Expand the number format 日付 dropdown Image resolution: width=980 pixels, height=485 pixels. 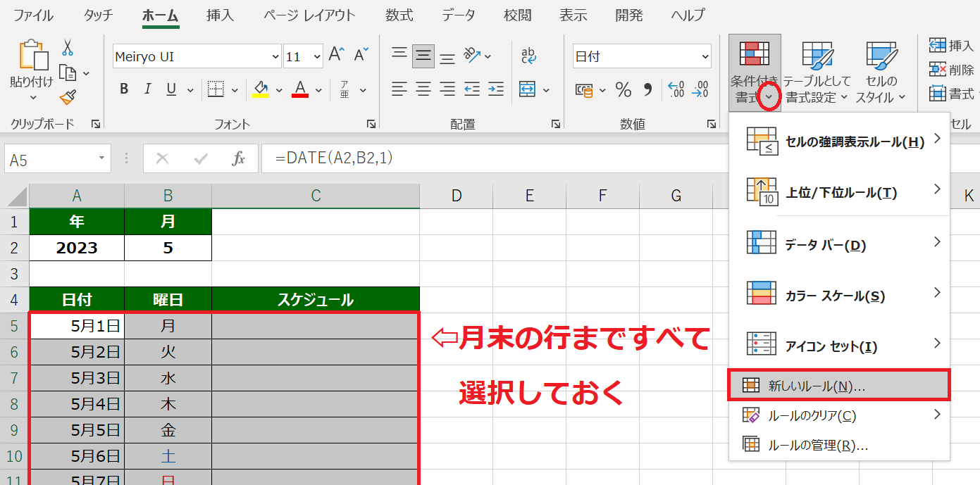[705, 57]
